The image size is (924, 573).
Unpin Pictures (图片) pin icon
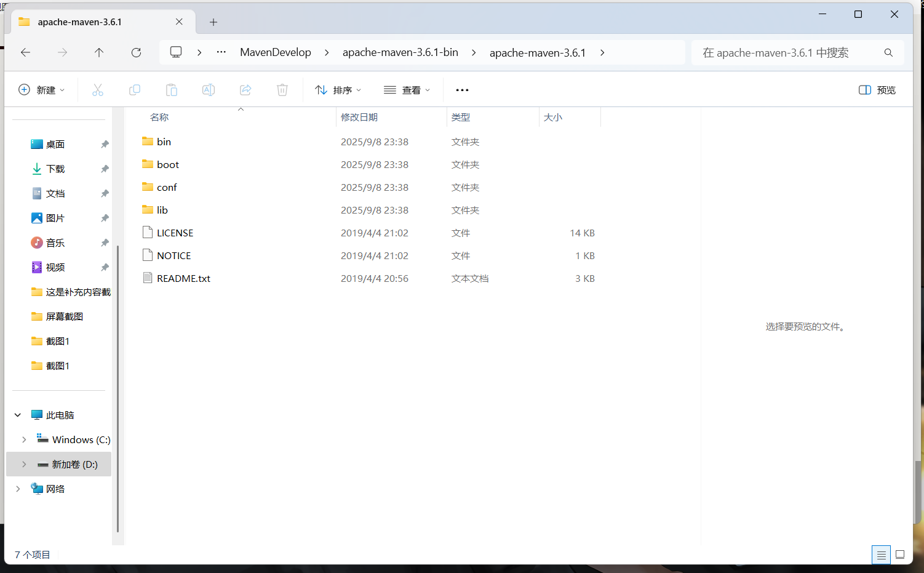pyautogui.click(x=105, y=218)
